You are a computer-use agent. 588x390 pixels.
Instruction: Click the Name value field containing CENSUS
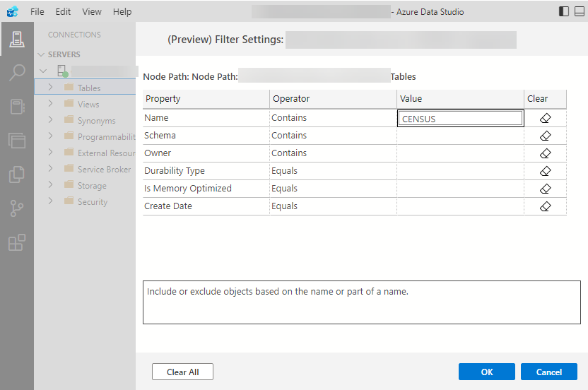pyautogui.click(x=461, y=119)
